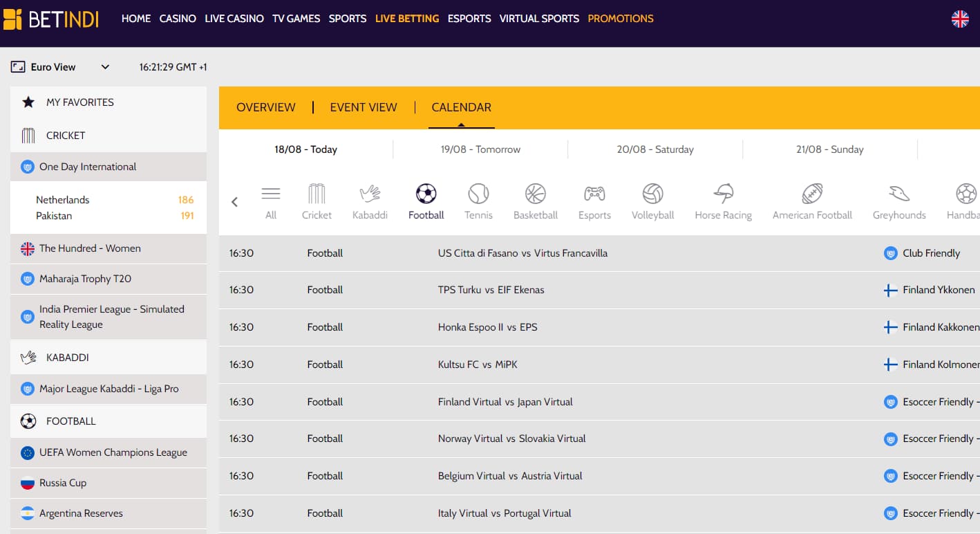Open Netherlands vs Pakistan live match

tap(109, 208)
